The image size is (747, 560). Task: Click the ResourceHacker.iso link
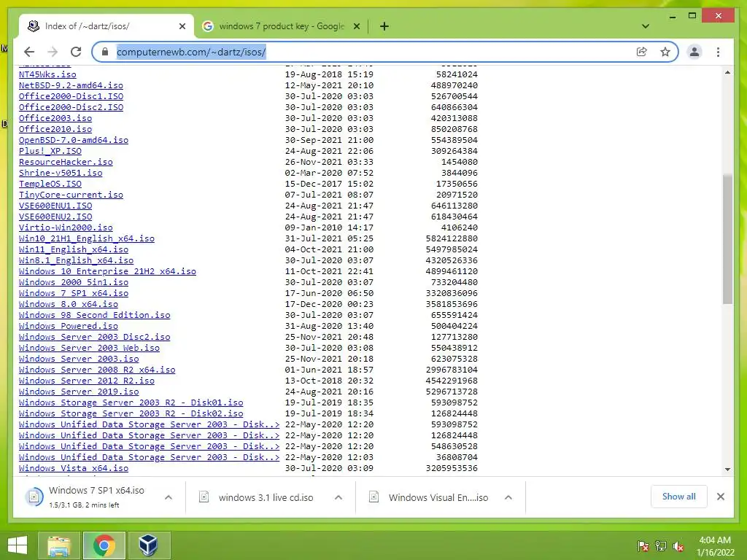click(x=66, y=162)
